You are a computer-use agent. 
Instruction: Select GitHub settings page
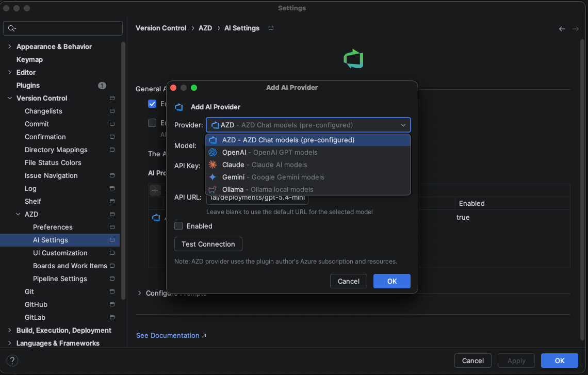pyautogui.click(x=36, y=304)
